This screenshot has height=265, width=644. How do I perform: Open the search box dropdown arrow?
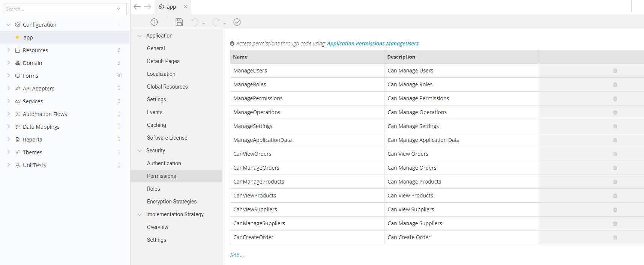[119, 9]
